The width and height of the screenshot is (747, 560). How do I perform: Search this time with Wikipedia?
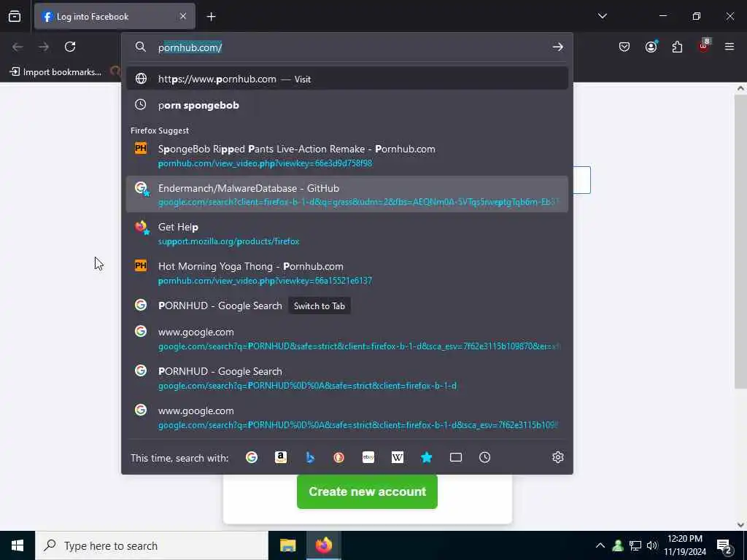click(x=398, y=458)
